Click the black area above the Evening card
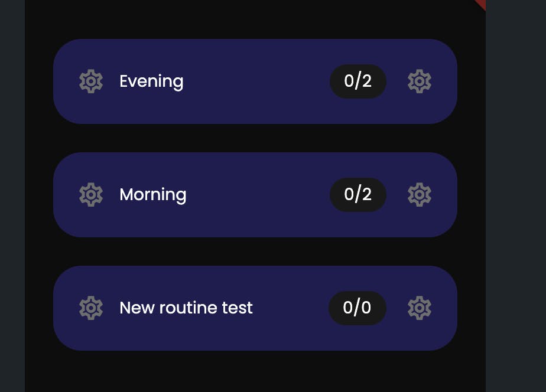 pos(255,19)
